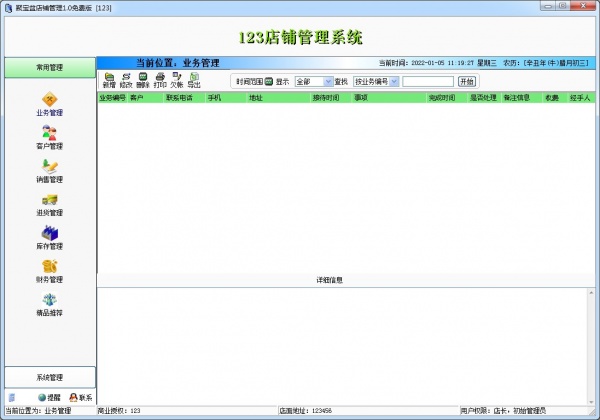600x420 pixels.
Task: Expand the 显示 全部 dropdown
Action: click(x=328, y=81)
